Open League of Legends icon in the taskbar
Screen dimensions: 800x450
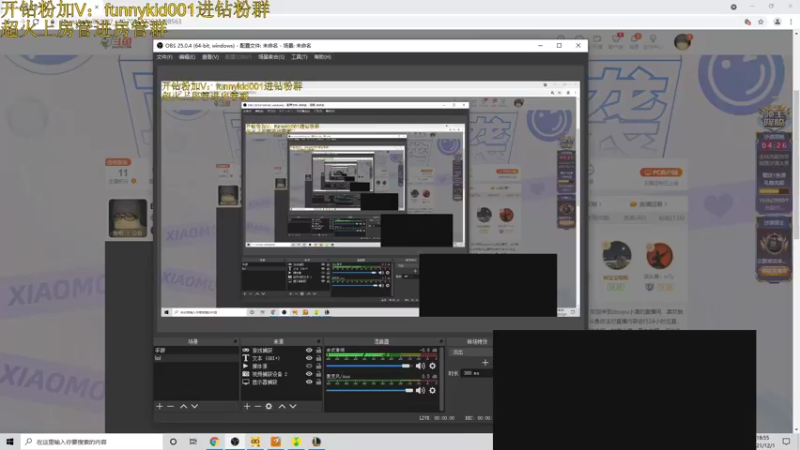316,441
